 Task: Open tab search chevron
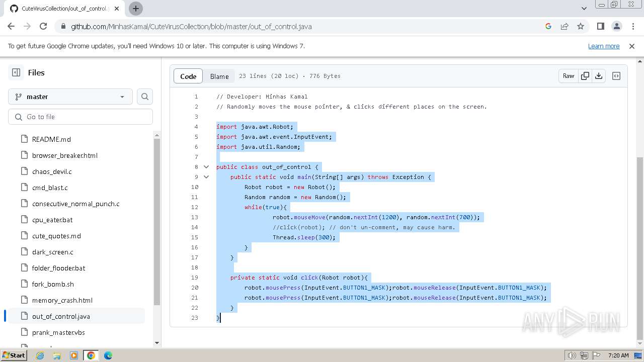584,8
